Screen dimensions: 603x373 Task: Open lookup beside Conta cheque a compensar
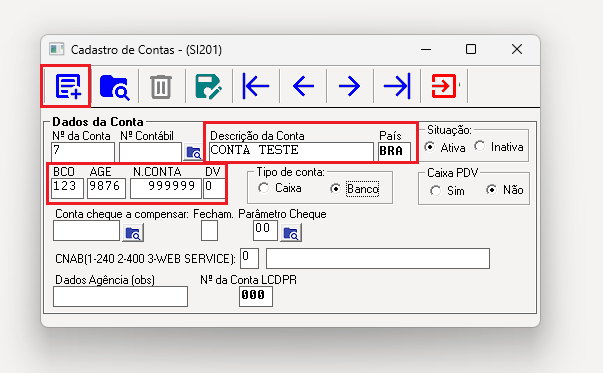click(133, 233)
